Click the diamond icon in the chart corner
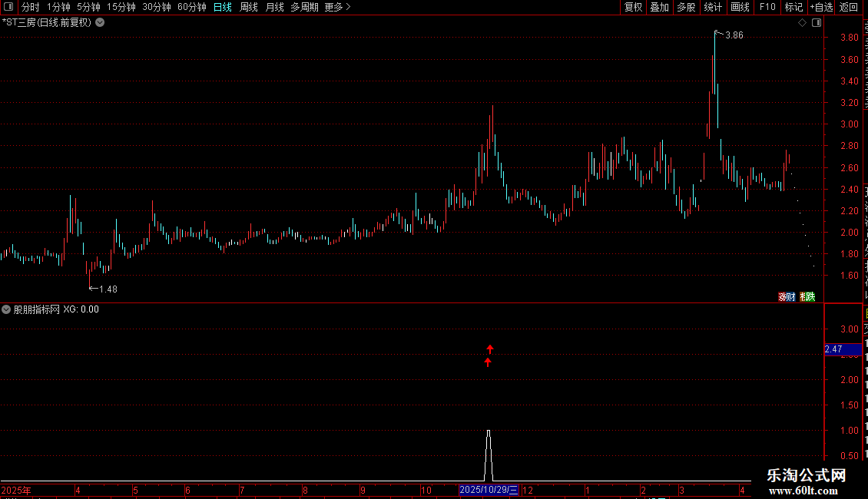The width and height of the screenshot is (868, 499). pos(802,23)
